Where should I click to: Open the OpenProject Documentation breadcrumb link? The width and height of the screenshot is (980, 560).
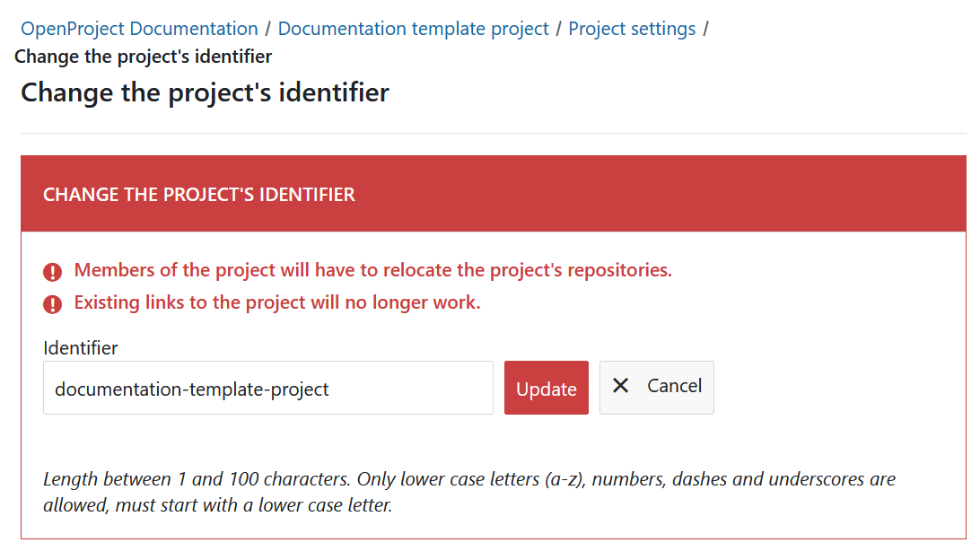138,28
